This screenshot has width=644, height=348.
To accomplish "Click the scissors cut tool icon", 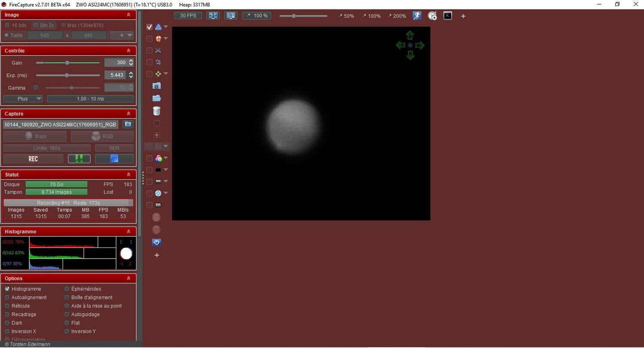I will pos(158,50).
